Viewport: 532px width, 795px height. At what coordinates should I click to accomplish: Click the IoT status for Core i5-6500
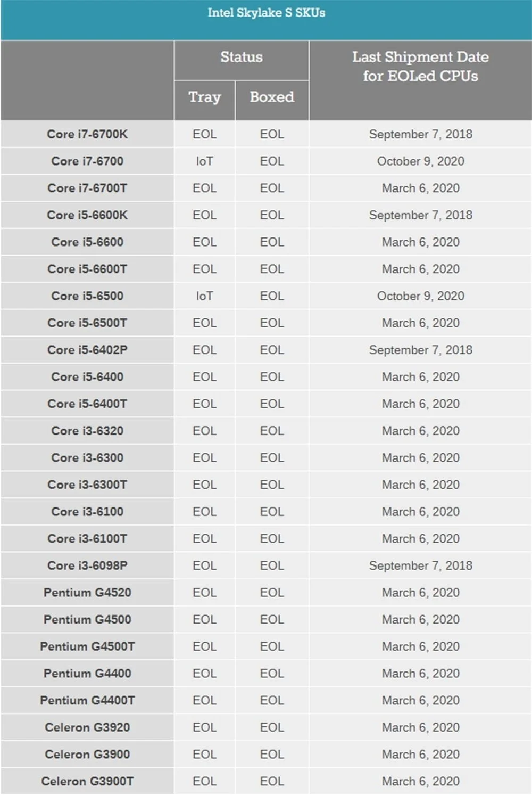point(204,296)
